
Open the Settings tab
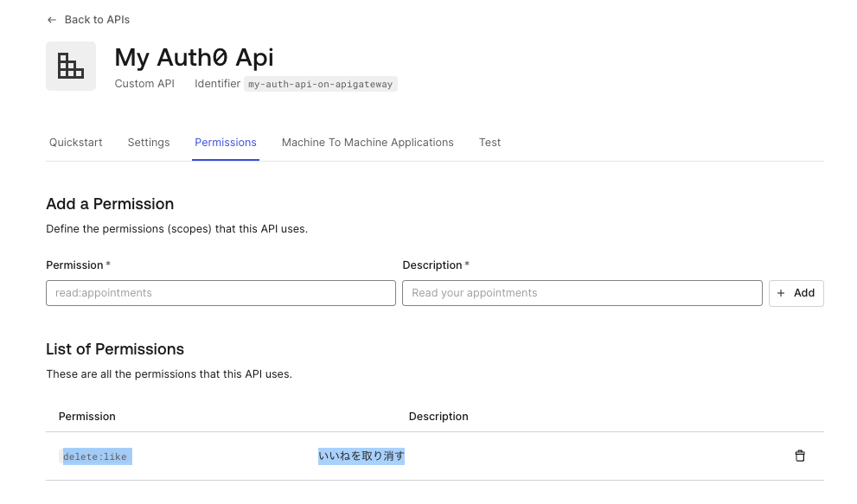click(148, 142)
